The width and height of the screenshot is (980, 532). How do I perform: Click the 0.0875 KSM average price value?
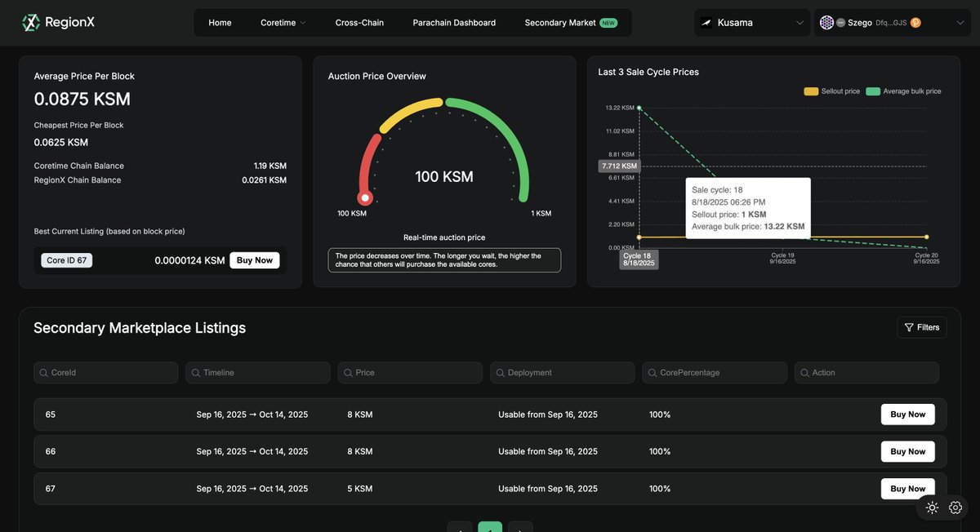pyautogui.click(x=82, y=99)
